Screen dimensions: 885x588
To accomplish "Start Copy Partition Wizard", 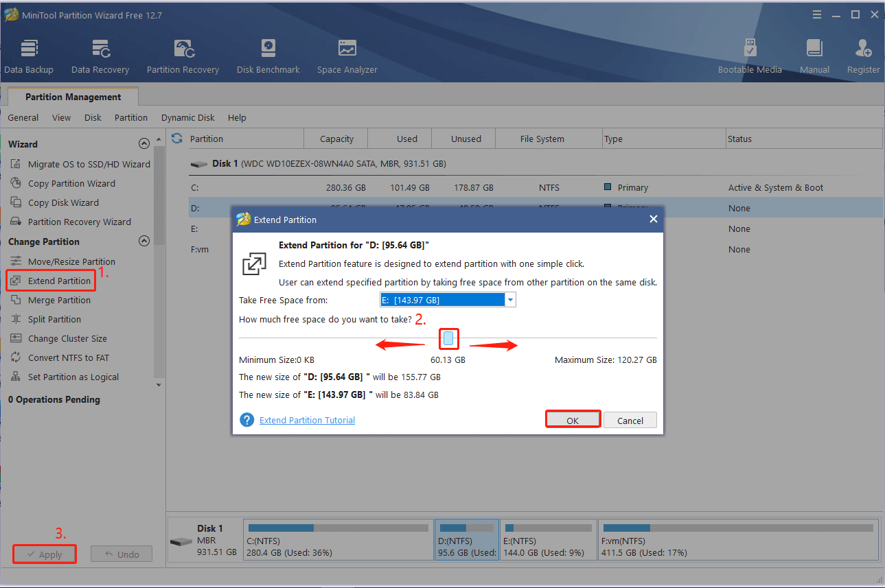I will pyautogui.click(x=63, y=183).
